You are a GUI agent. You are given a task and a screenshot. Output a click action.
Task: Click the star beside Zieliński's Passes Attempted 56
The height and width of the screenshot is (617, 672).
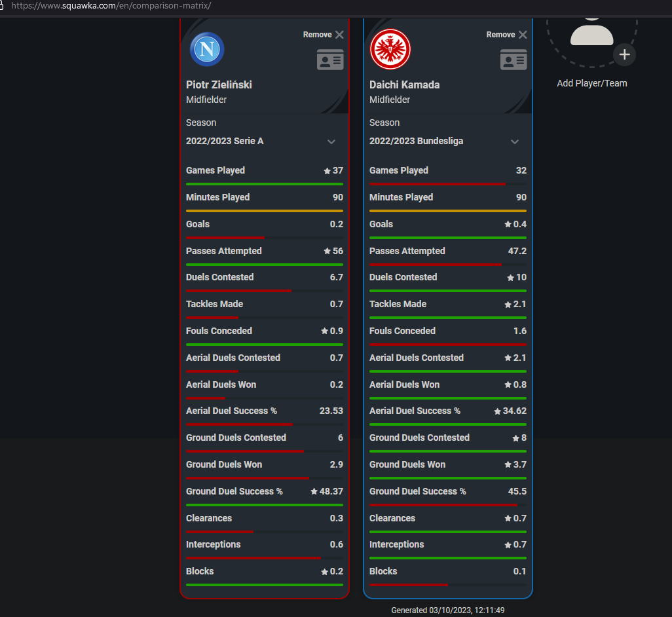pos(327,251)
